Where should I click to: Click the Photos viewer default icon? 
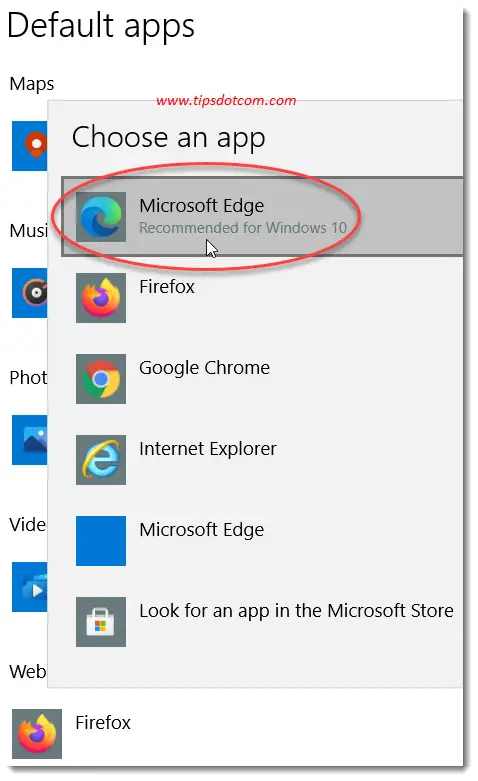[30, 440]
